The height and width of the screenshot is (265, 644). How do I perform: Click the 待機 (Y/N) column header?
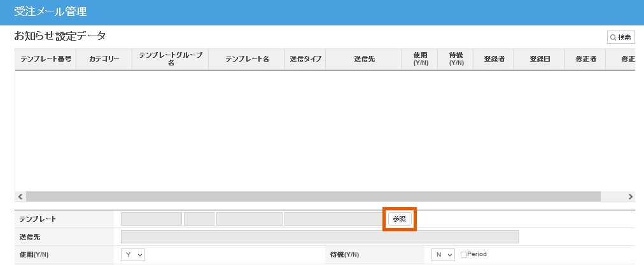click(x=456, y=59)
